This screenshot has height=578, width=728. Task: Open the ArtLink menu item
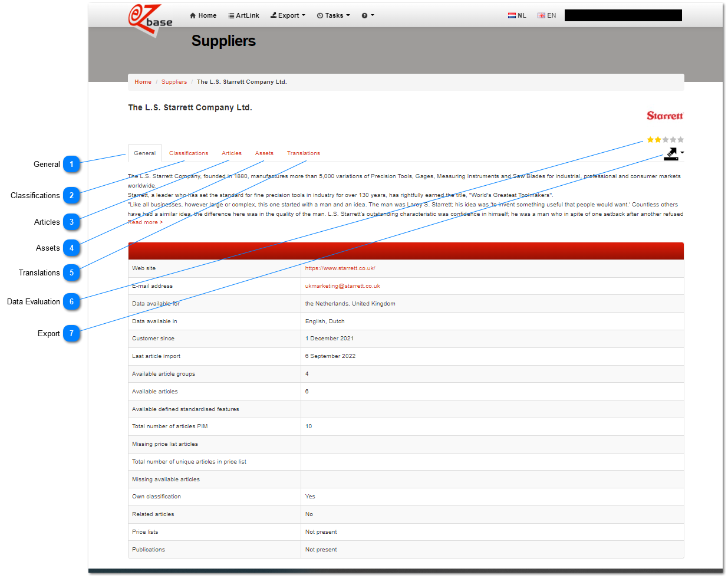coord(243,15)
